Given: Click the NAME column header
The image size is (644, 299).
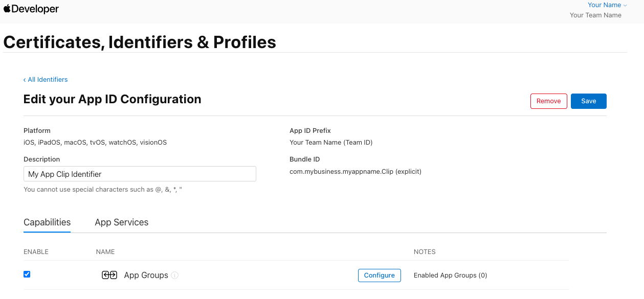Looking at the screenshot, I should click(x=105, y=252).
